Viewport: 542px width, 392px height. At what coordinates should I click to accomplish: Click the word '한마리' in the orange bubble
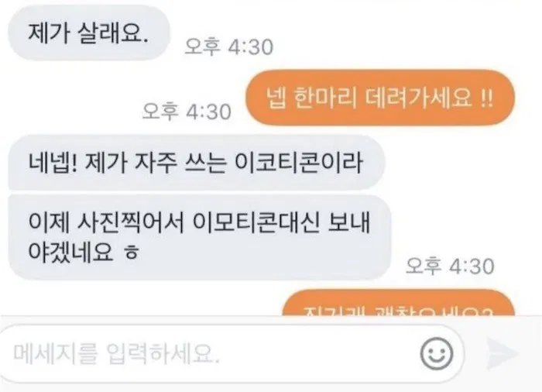pyautogui.click(x=325, y=98)
